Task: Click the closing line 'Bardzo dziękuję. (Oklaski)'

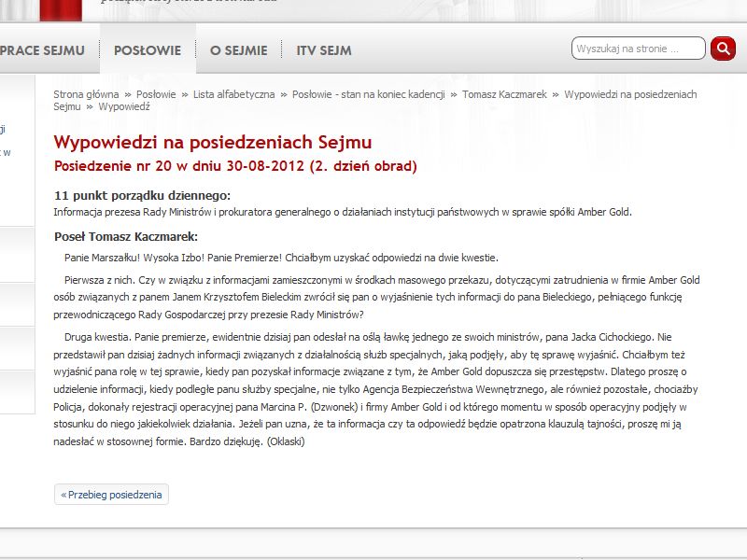Action: click(247, 441)
